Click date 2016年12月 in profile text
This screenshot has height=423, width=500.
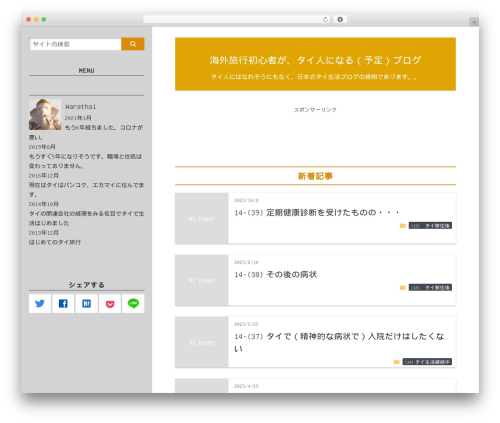44,175
